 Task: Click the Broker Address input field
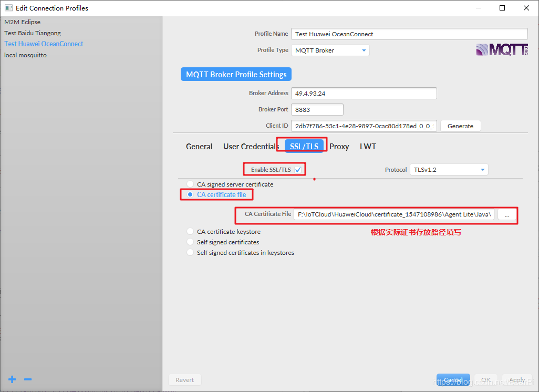coord(364,93)
